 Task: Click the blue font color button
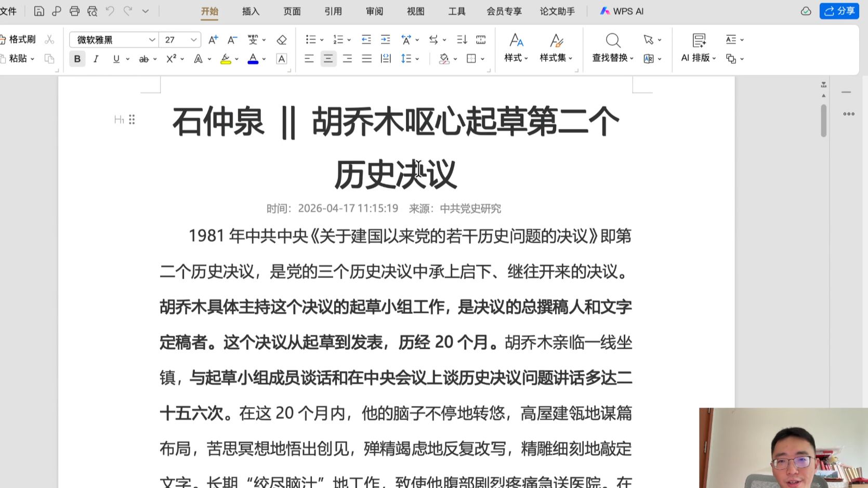click(253, 59)
